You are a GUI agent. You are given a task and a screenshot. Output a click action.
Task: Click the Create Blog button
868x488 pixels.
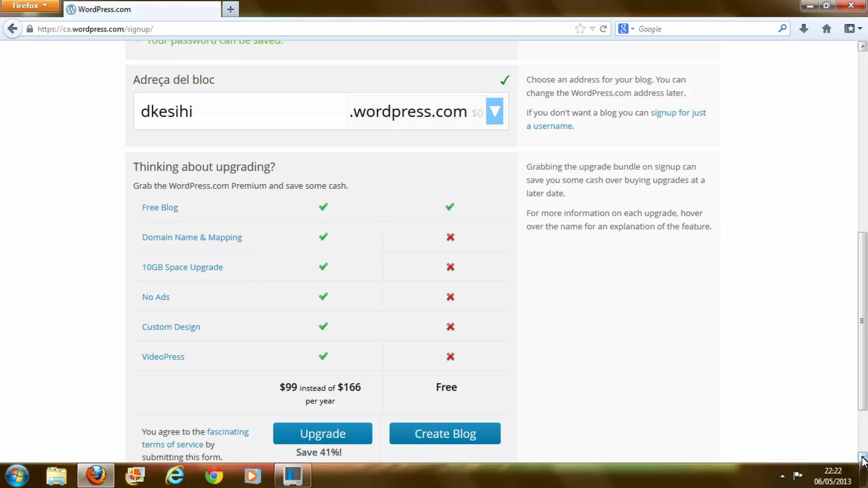coord(445,433)
